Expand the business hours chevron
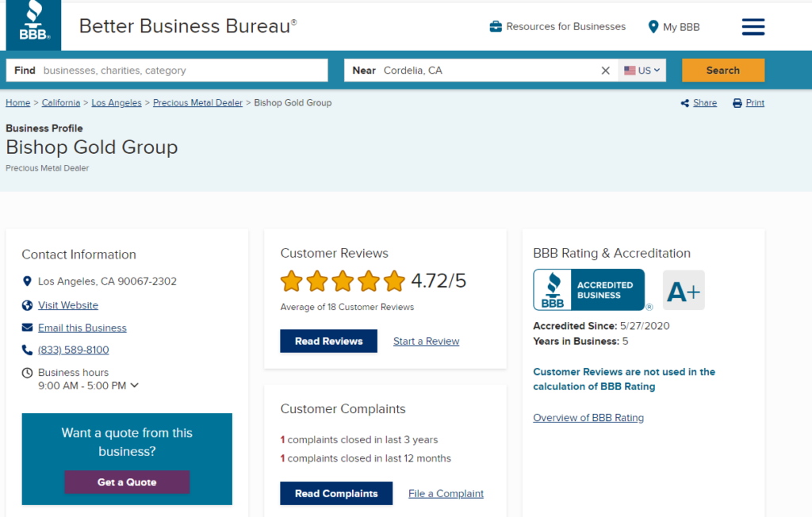 pyautogui.click(x=135, y=385)
